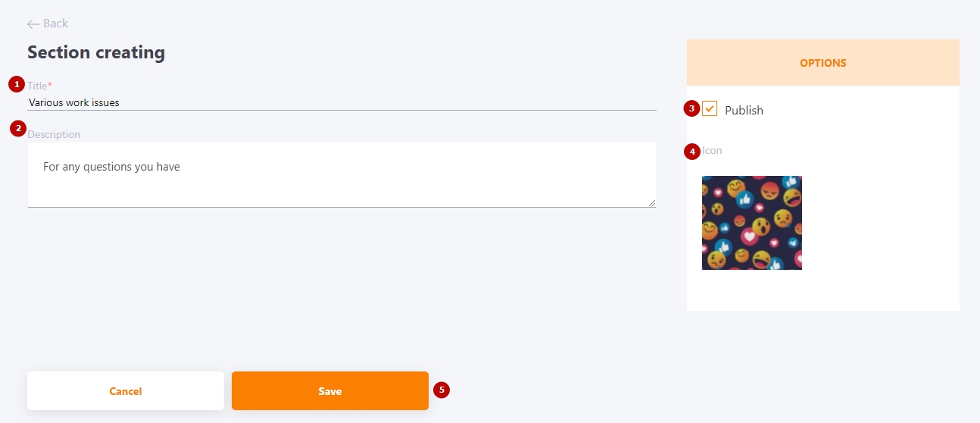Focus the Title field with Various work issues

[x=342, y=102]
